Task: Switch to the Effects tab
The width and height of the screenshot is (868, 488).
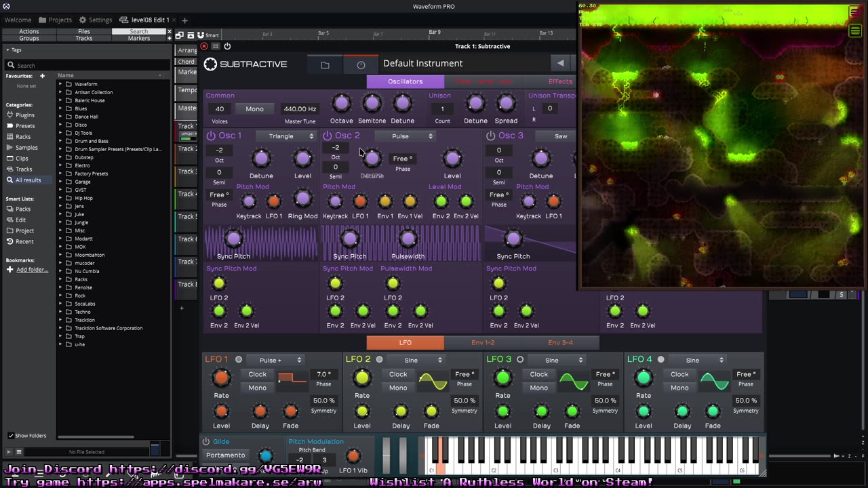Action: [560, 81]
